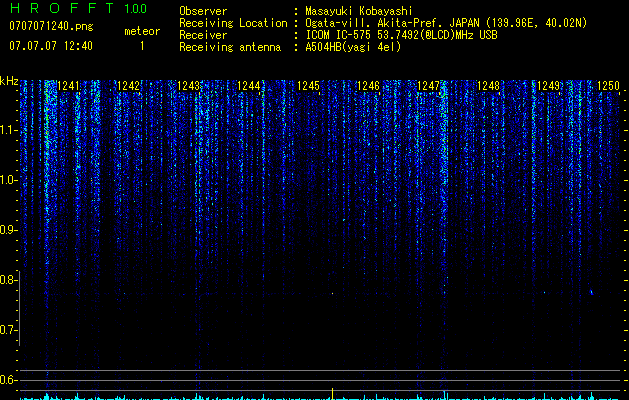
Task: Click the 1241 time marker
Action: pyautogui.click(x=69, y=85)
